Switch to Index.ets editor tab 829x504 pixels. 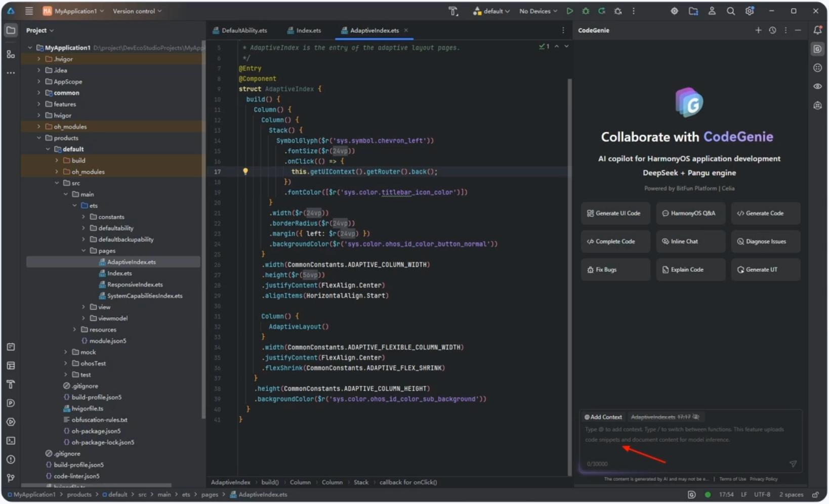tap(304, 30)
